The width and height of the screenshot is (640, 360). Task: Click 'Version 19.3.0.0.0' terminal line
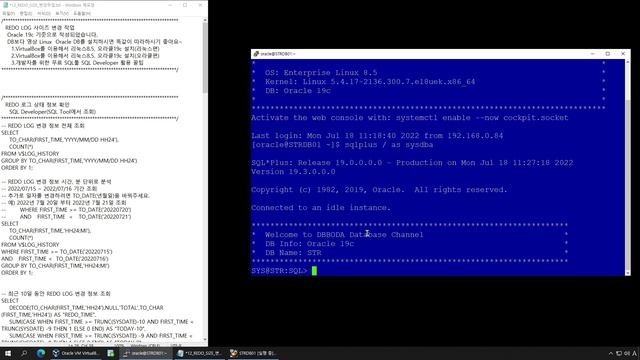[293, 172]
